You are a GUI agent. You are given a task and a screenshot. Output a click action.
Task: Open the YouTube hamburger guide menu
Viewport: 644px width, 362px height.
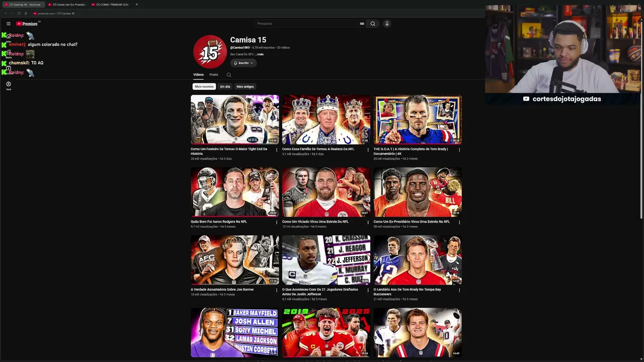pos(8,24)
